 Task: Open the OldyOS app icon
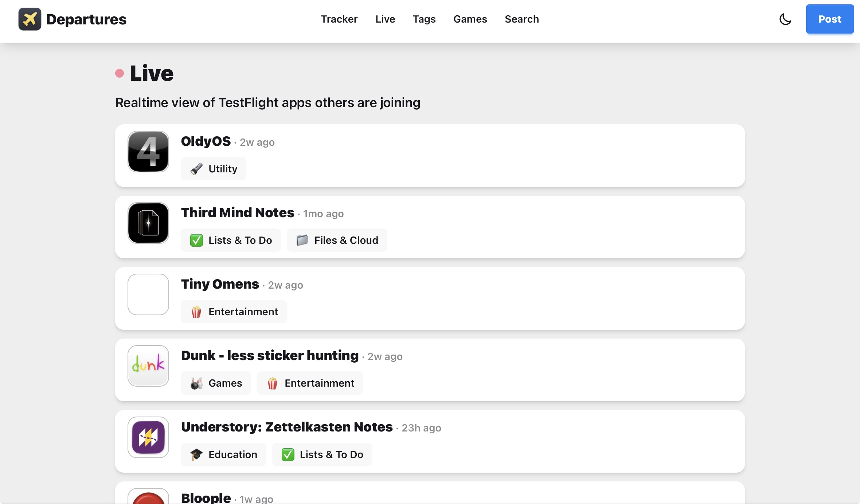[148, 152]
